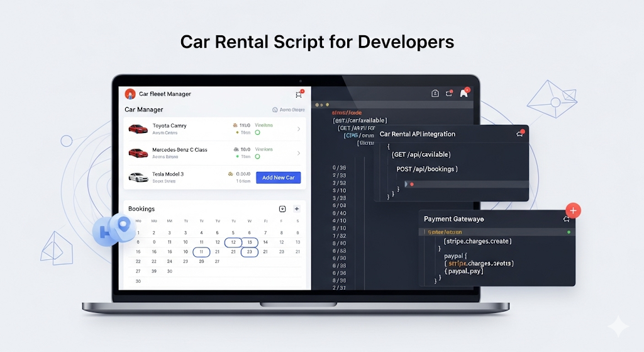Select the red file name above the code editor
The width and height of the screenshot is (644, 352).
pos(347,113)
